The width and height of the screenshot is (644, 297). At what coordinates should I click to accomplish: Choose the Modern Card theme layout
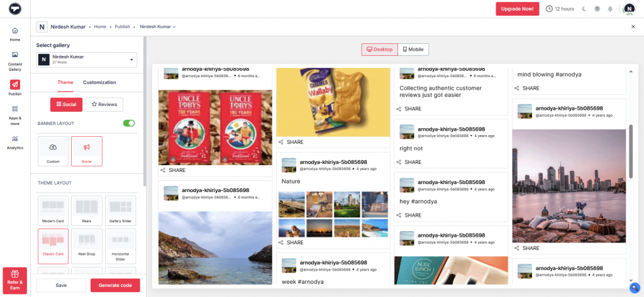53,210
